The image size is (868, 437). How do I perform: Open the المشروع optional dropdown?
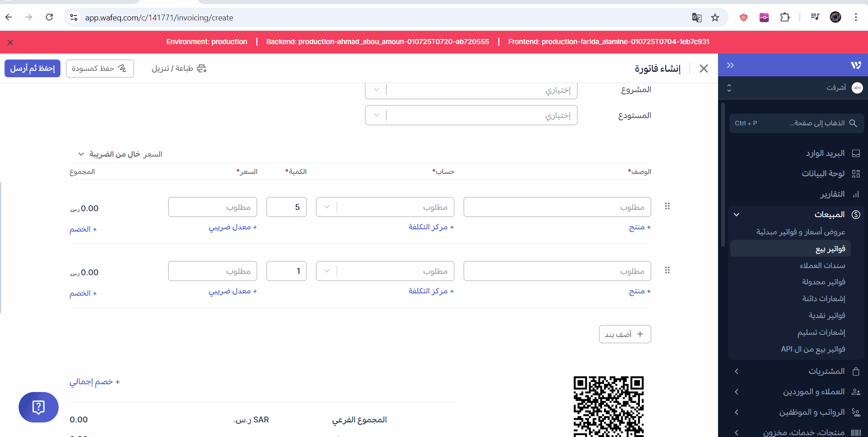[x=471, y=90]
